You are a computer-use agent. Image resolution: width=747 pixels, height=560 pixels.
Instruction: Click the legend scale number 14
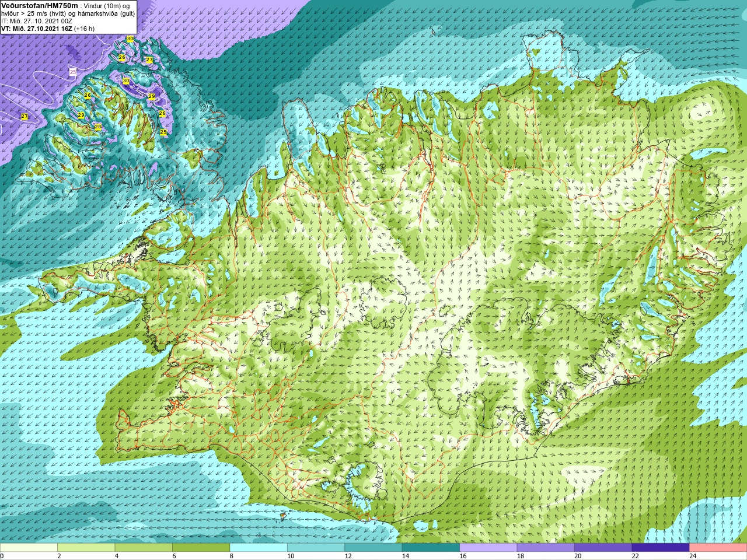(x=406, y=556)
